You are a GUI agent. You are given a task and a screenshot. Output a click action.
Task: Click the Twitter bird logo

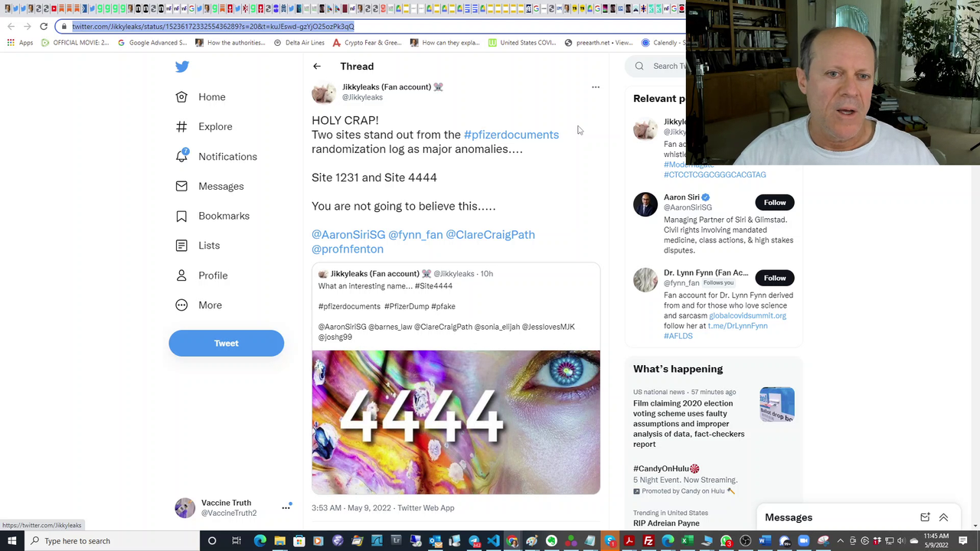tap(182, 67)
